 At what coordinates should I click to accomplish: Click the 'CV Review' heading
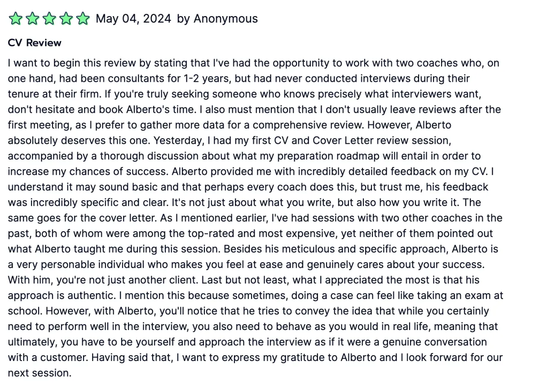click(35, 43)
